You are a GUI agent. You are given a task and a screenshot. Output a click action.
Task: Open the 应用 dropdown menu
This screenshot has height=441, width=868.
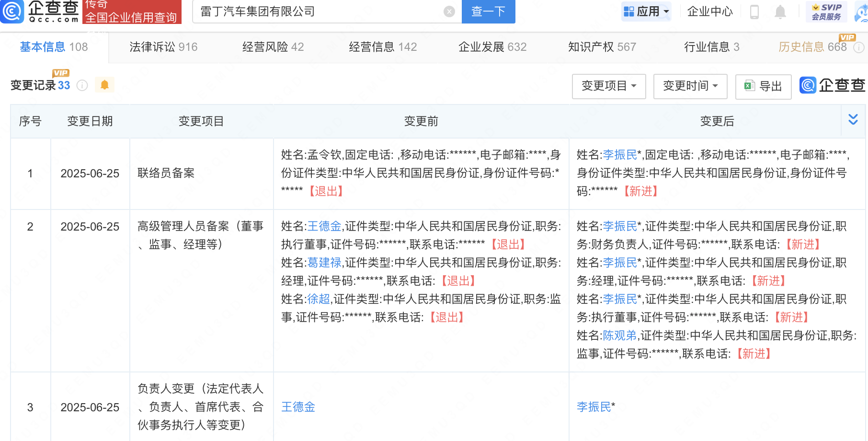click(646, 12)
